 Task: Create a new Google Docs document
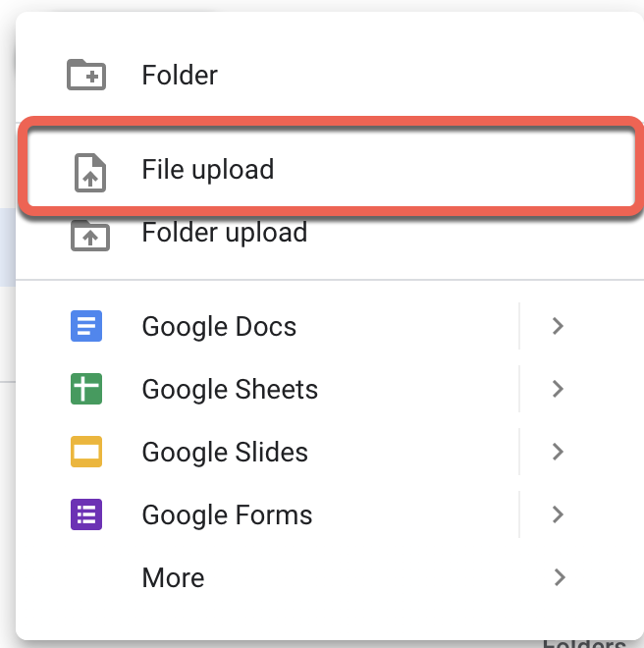[x=267, y=326]
